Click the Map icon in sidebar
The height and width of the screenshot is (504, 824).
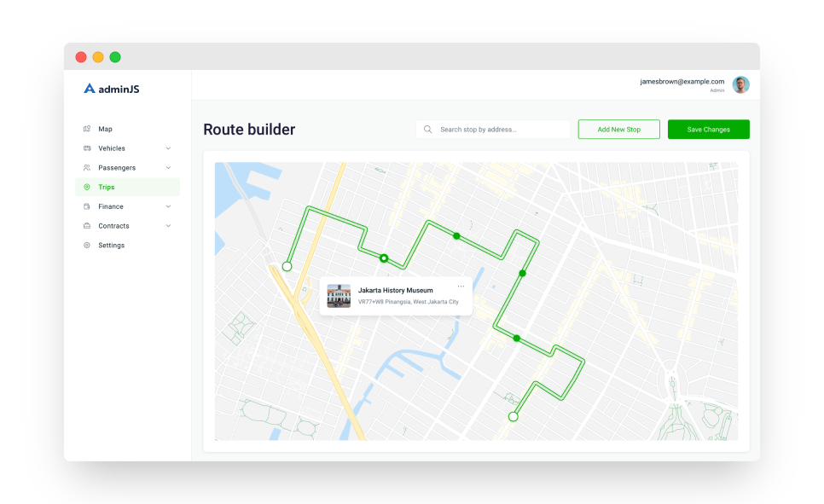click(x=87, y=129)
